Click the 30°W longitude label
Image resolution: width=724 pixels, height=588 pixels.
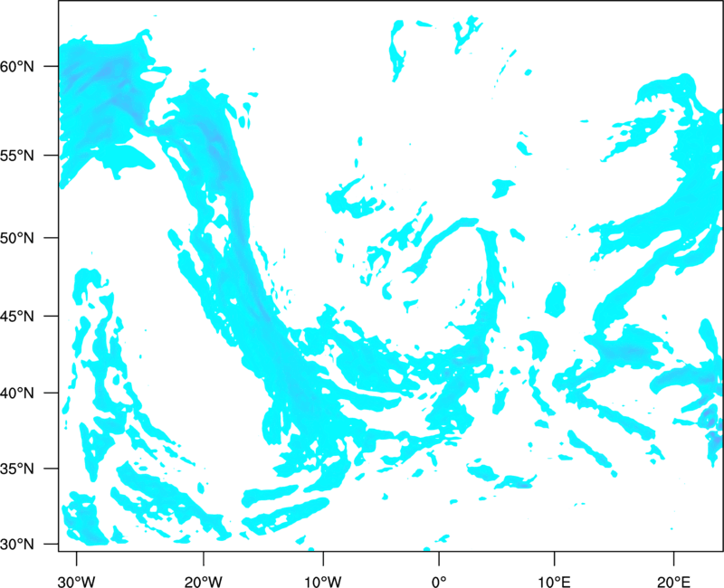(x=77, y=582)
